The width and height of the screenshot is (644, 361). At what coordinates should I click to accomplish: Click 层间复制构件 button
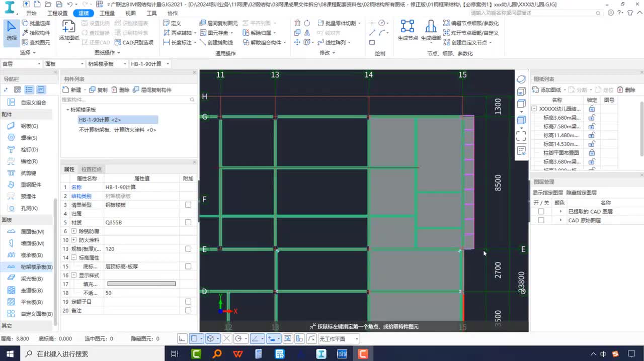click(152, 90)
